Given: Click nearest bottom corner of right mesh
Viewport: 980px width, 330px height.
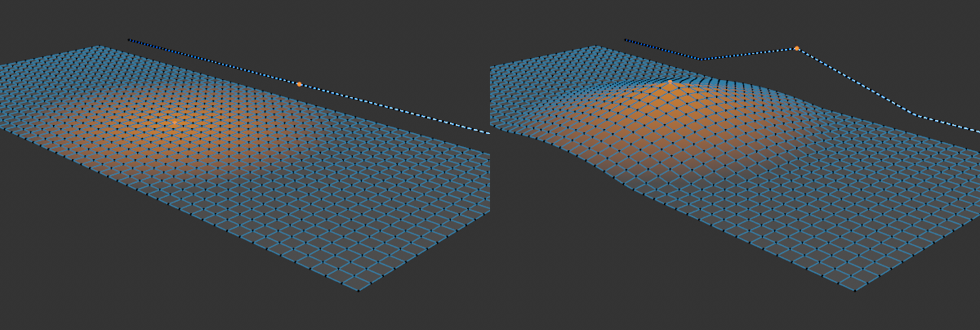Looking at the screenshot, I should click(854, 290).
